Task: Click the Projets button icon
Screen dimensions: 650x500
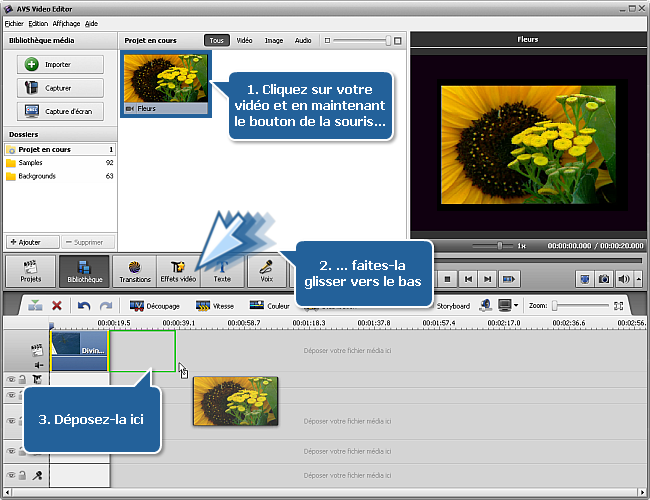Action: click(x=30, y=271)
